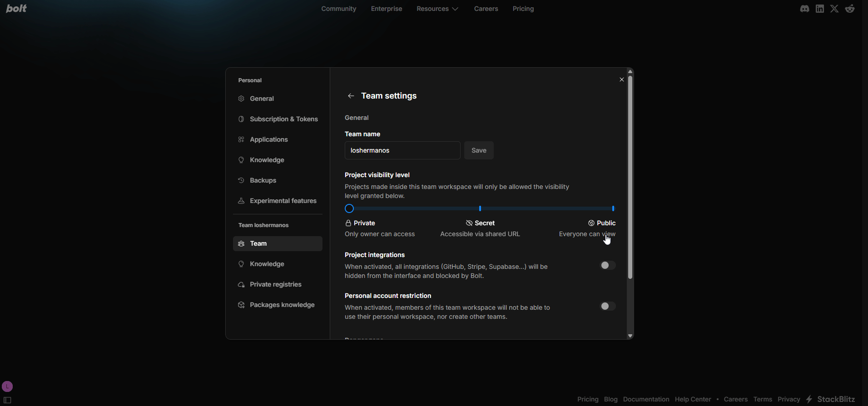Open the Reddit icon link
Screen dimensions: 868x406
850,9
